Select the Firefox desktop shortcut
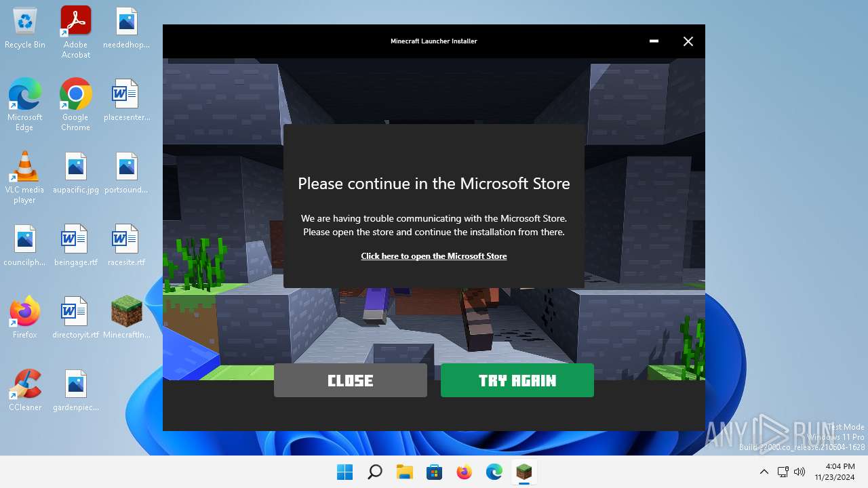 25,317
